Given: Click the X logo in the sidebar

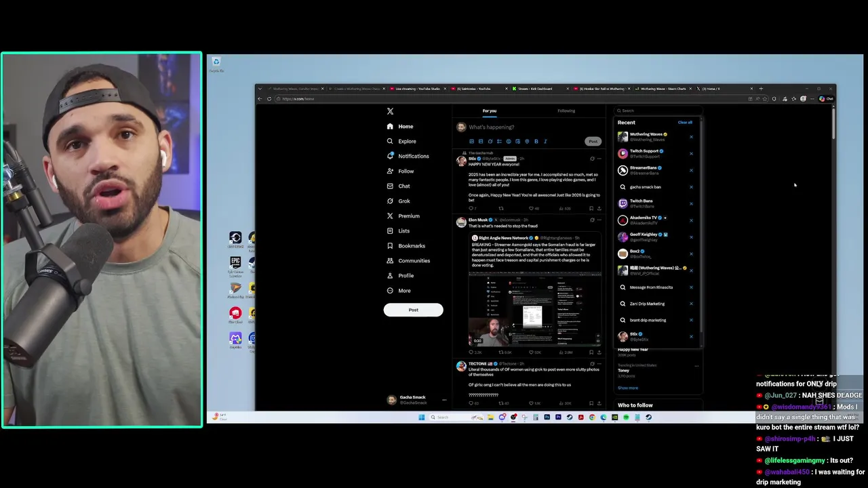Looking at the screenshot, I should [390, 111].
